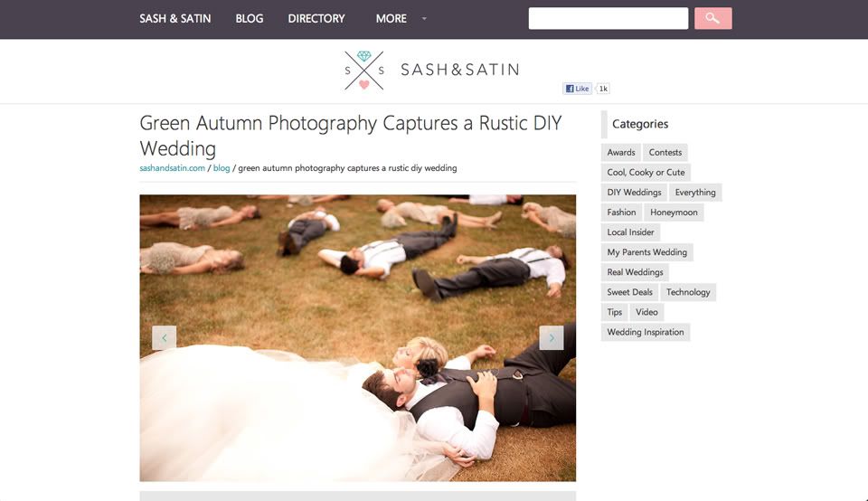Advance to the next slideshow photo arrow
The width and height of the screenshot is (868, 501).
[552, 337]
